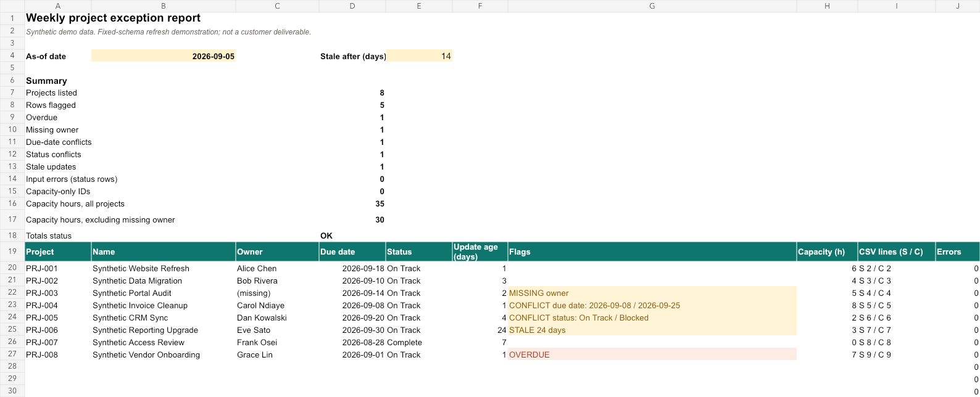This screenshot has width=980, height=397.
Task: Select the owner cell 'Bob Rivera'
Action: (x=277, y=280)
